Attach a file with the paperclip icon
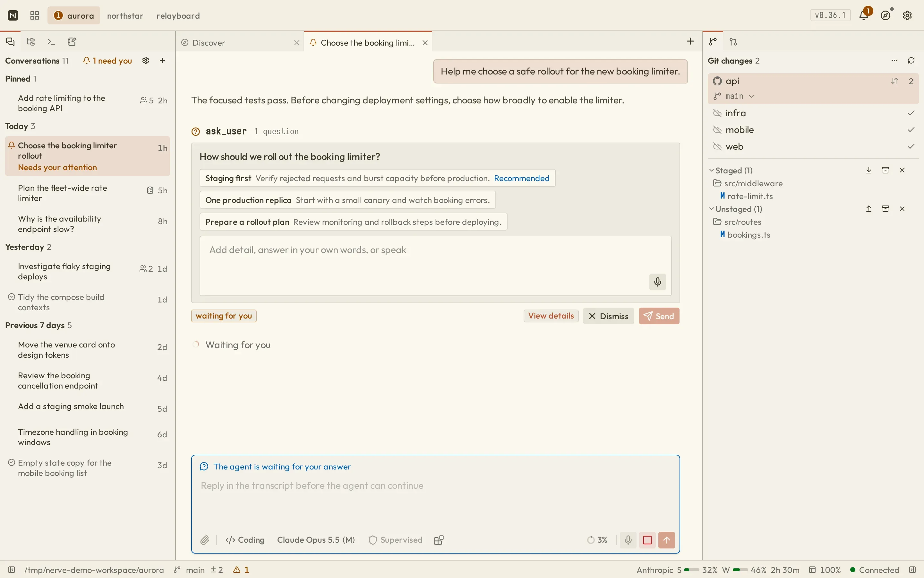The height and width of the screenshot is (578, 924). tap(205, 540)
